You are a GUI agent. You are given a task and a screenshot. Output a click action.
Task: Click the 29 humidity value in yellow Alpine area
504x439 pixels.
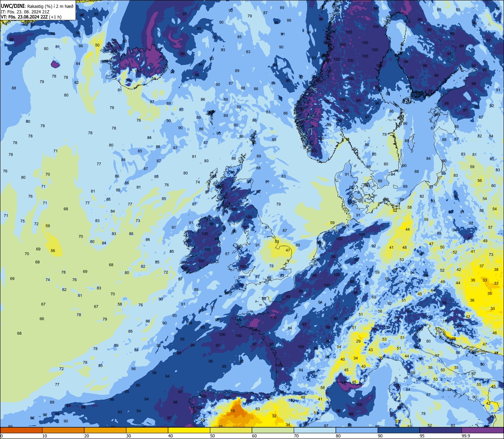click(358, 341)
